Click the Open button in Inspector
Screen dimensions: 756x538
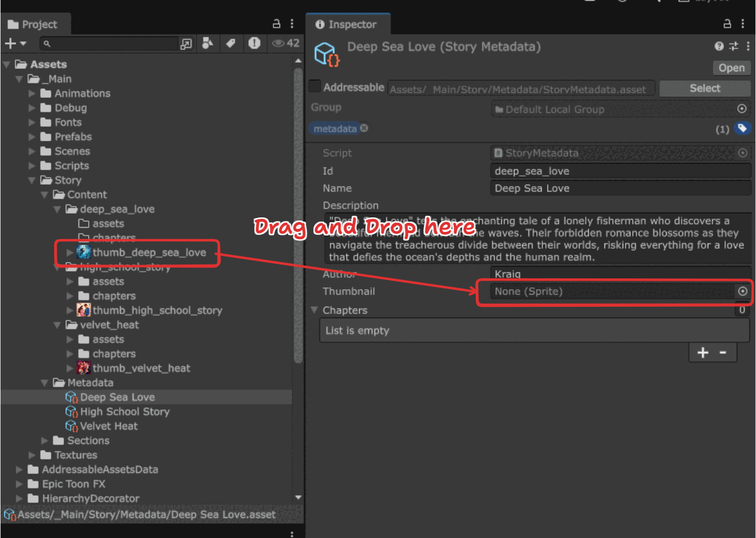pos(731,68)
